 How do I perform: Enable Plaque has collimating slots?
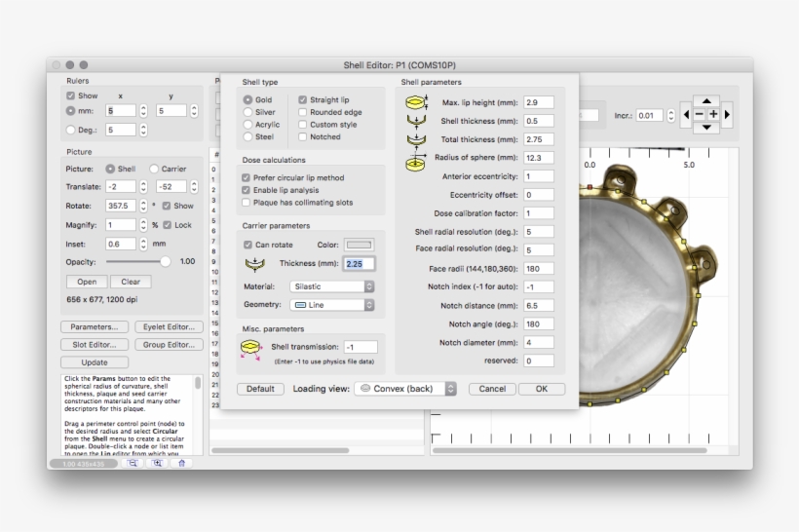(x=247, y=203)
